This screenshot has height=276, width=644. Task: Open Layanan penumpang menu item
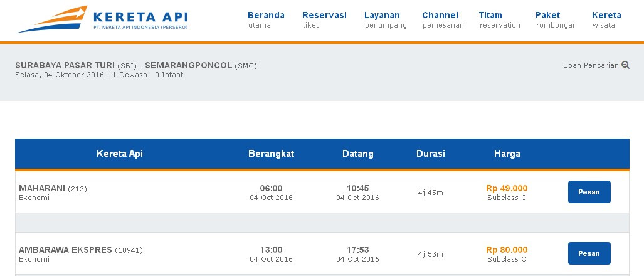click(x=385, y=19)
